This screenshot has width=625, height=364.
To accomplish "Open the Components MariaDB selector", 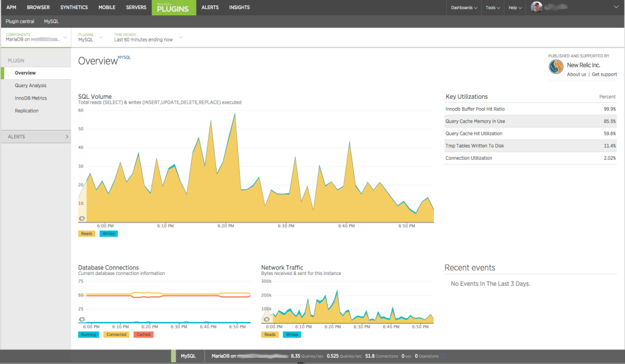I will [36, 37].
